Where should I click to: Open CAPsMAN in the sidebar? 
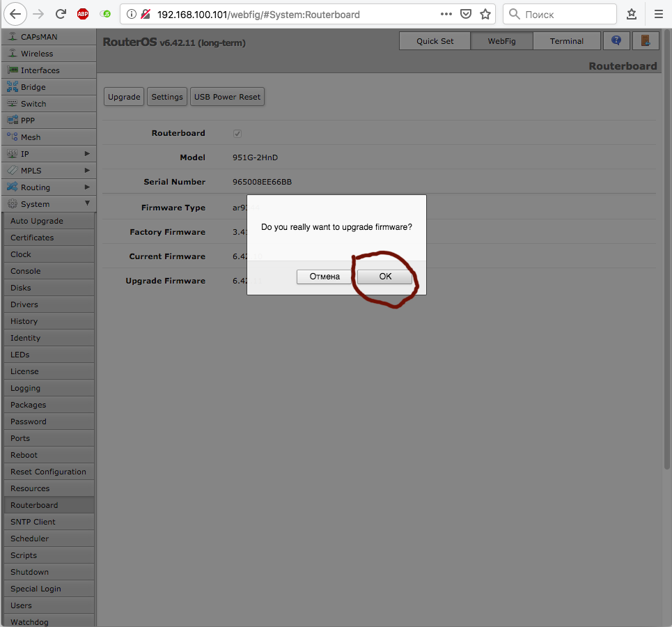click(x=49, y=37)
